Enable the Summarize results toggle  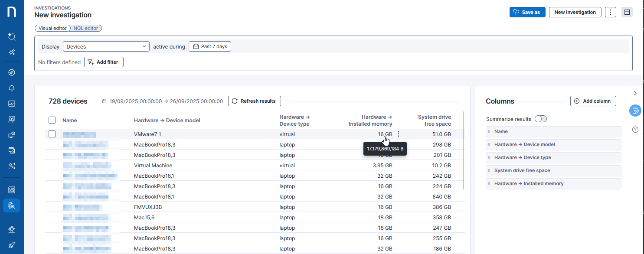click(540, 119)
